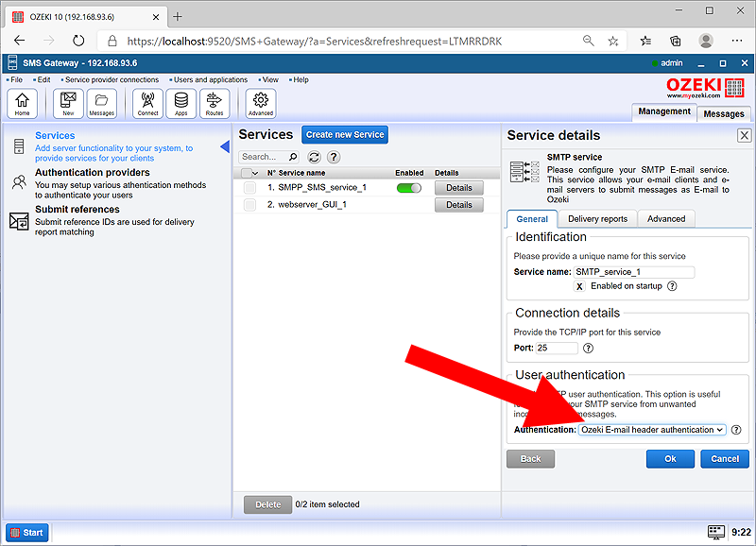This screenshot has width=756, height=546.
Task: Open the Start menu button
Action: 27,533
